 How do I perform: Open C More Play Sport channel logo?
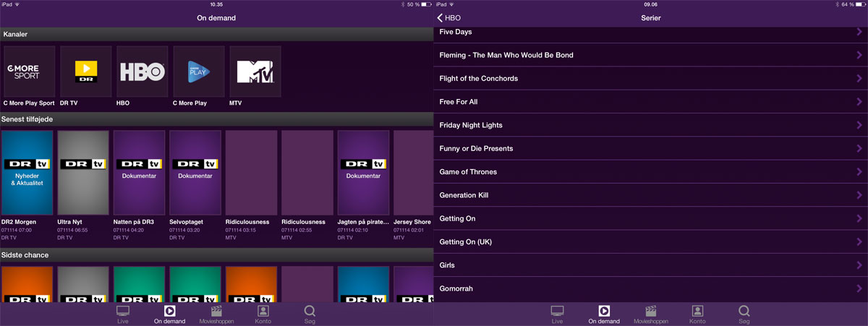[x=30, y=72]
